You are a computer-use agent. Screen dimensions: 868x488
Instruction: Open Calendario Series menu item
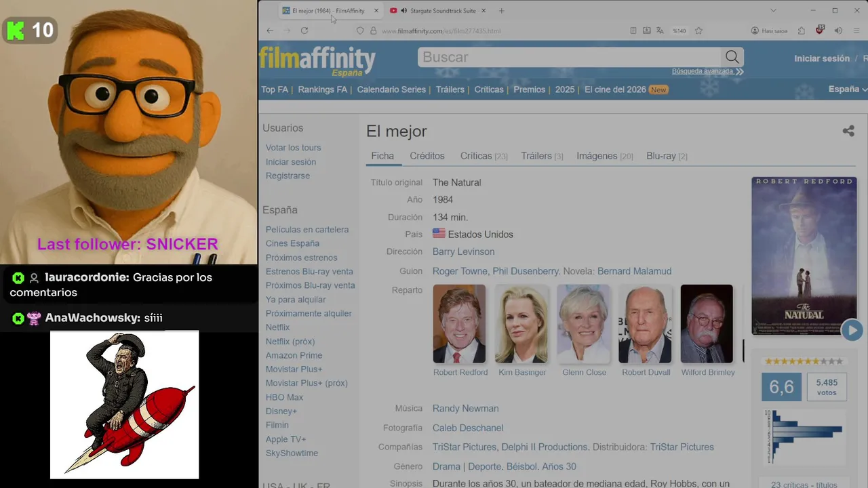[391, 89]
